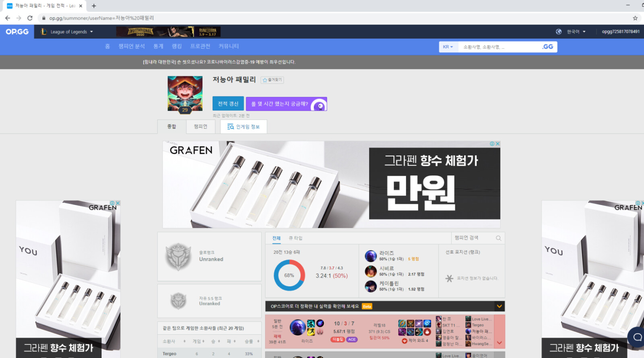
Task: Click the OP.GG logo
Action: click(x=17, y=32)
